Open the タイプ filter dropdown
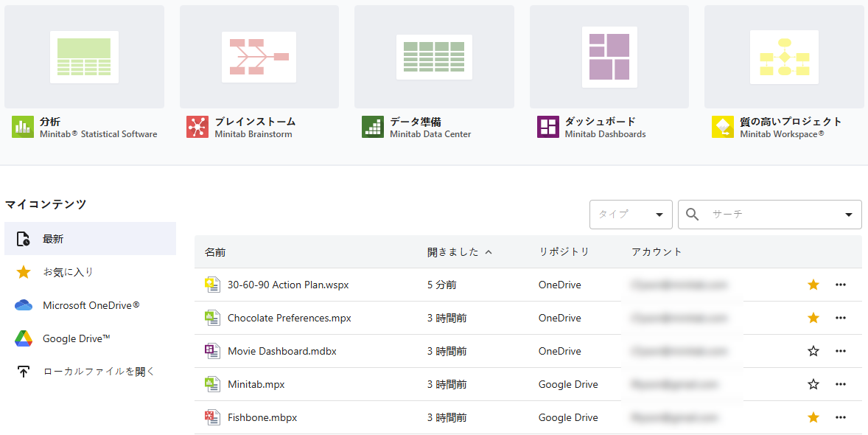Image resolution: width=868 pixels, height=435 pixels. pos(630,214)
